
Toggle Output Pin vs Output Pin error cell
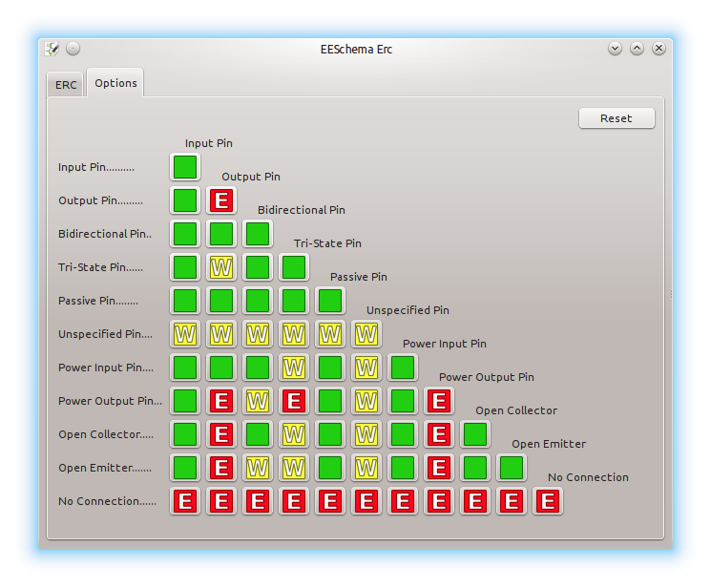(221, 200)
